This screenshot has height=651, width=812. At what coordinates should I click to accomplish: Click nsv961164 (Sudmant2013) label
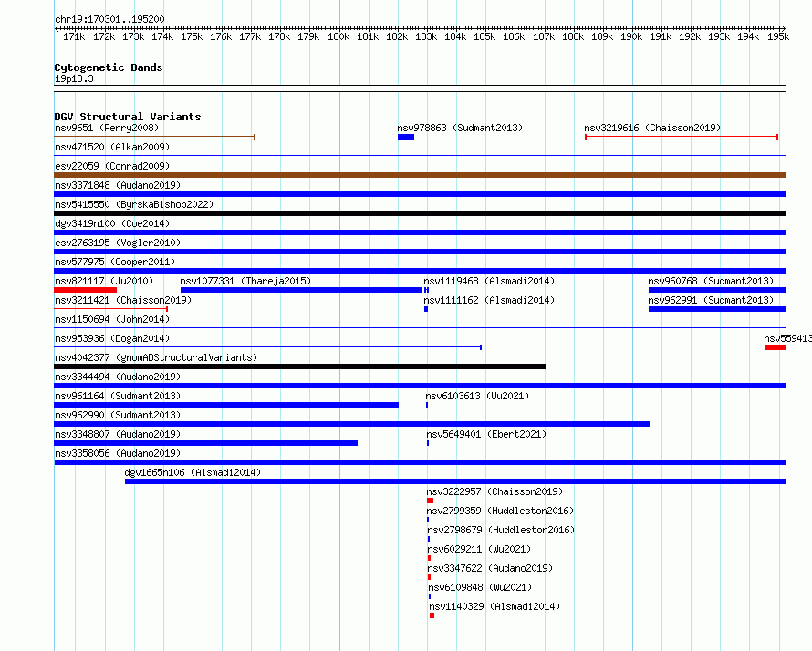point(118,396)
